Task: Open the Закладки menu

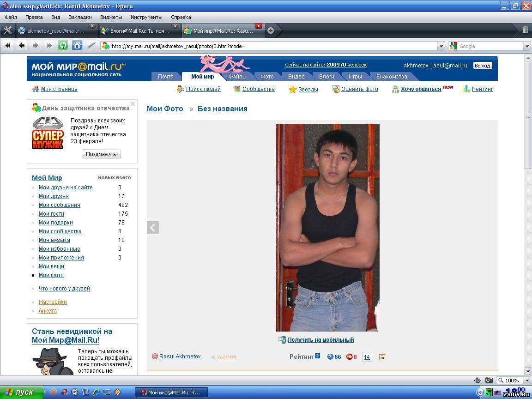Action: (80, 17)
